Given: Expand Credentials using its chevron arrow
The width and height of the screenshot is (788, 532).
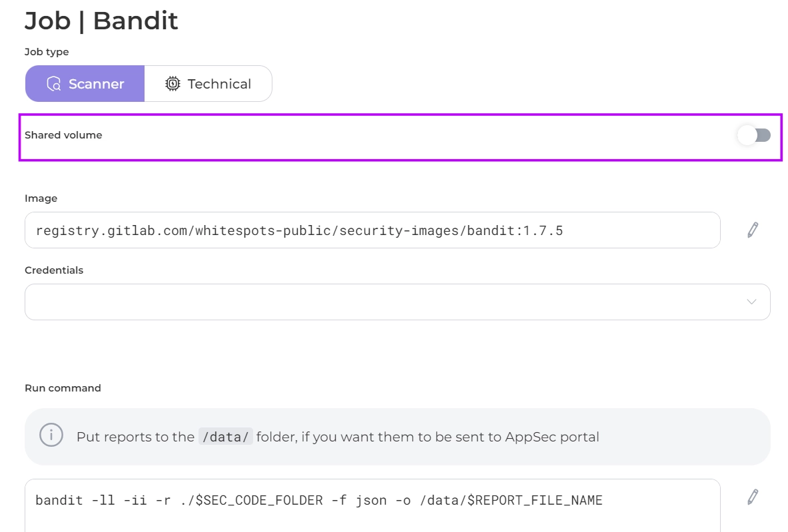Looking at the screenshot, I should (751, 302).
